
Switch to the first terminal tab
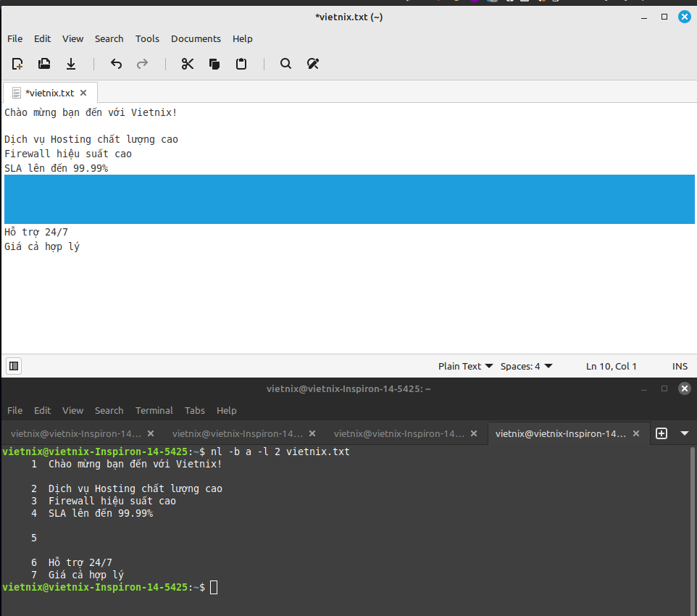click(76, 433)
